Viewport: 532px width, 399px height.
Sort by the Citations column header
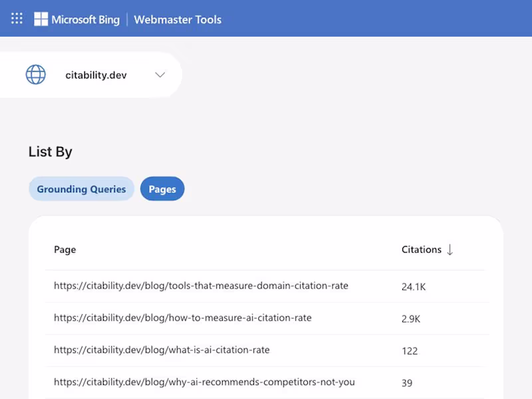(x=422, y=250)
